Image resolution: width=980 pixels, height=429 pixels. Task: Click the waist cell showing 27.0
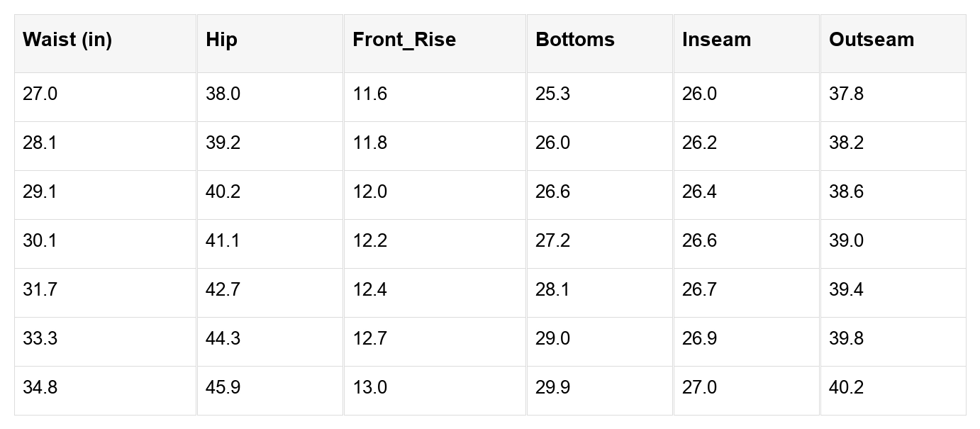coord(105,96)
